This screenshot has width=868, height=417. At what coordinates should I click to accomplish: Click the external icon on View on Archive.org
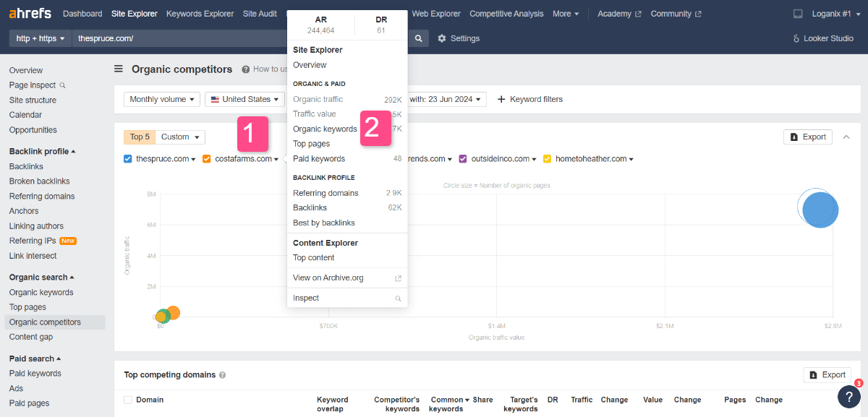(x=398, y=278)
